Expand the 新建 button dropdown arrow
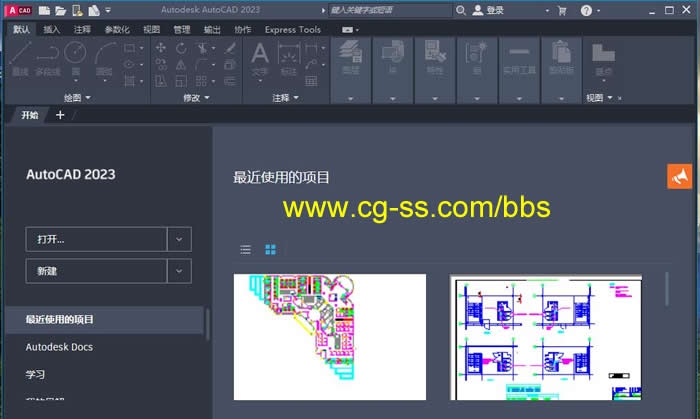Screen dimensions: 700x419 click(x=179, y=270)
